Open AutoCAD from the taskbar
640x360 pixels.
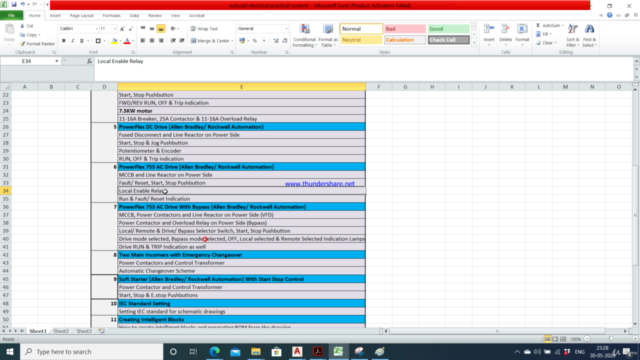point(297,351)
